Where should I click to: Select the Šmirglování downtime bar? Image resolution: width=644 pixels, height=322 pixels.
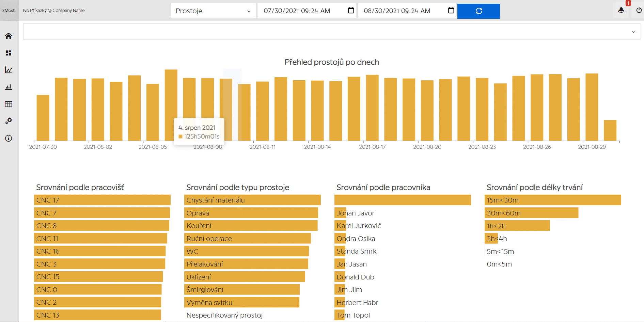click(x=242, y=289)
